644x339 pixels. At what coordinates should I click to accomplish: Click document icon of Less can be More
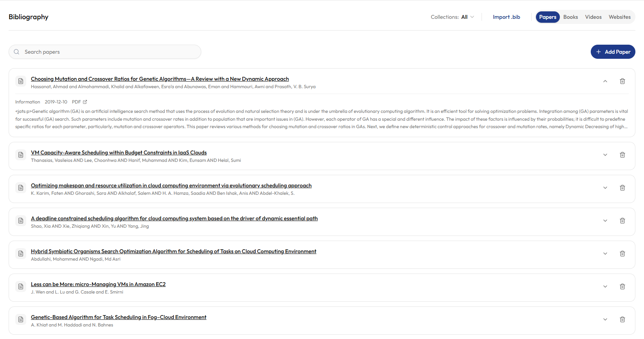(x=21, y=286)
